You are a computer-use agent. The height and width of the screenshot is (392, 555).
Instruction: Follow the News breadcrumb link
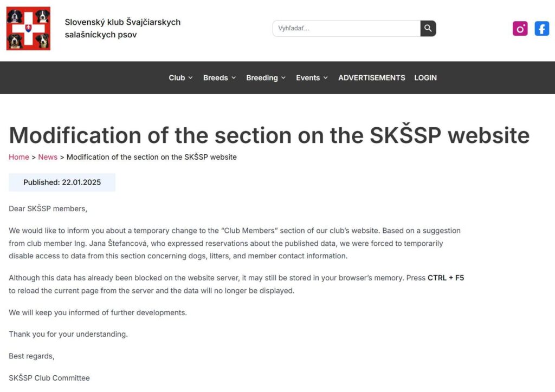(x=48, y=157)
